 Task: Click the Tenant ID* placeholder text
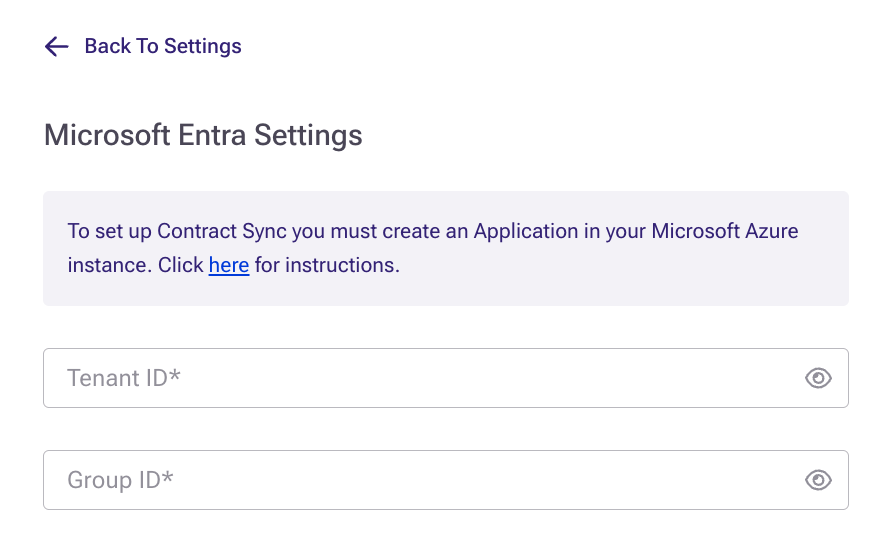point(124,378)
